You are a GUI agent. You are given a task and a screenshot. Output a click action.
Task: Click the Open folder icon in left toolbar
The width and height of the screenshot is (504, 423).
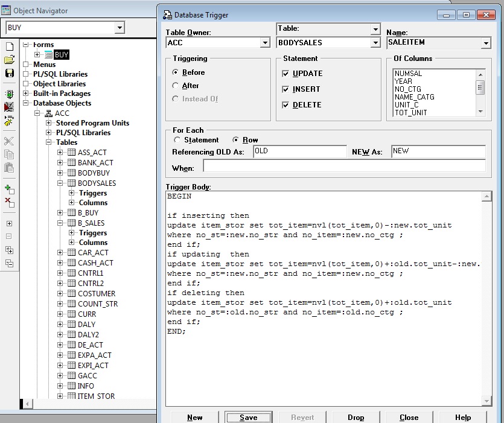click(x=9, y=60)
